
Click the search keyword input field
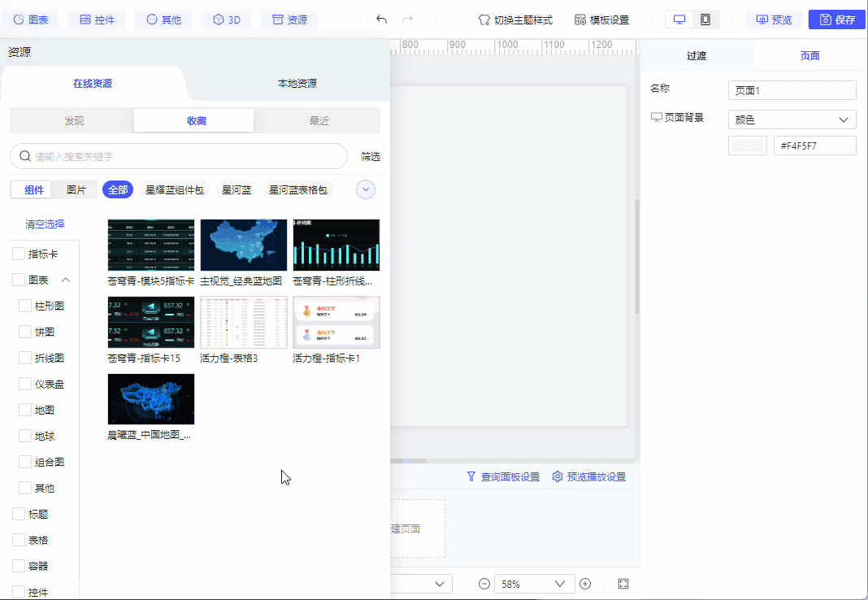[179, 156]
